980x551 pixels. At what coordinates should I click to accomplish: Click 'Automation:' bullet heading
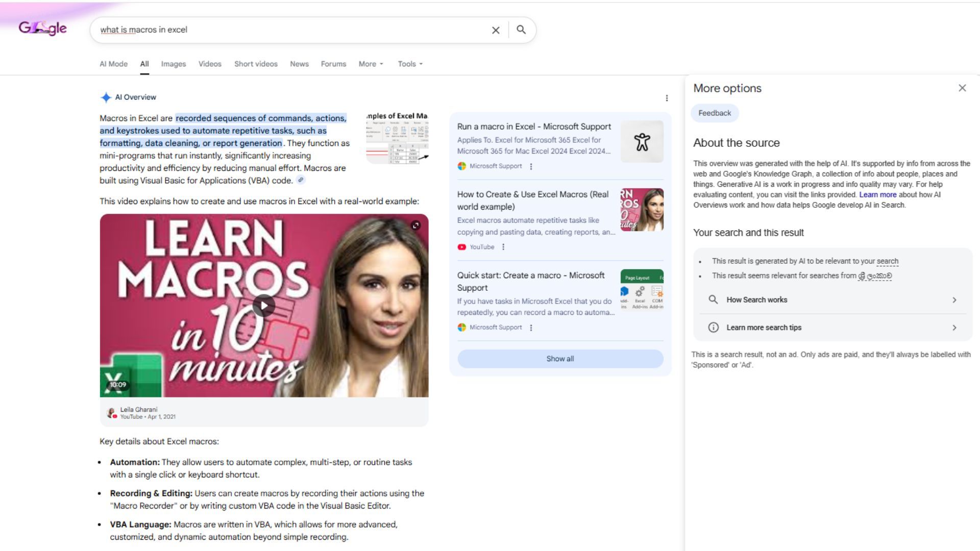coord(135,462)
